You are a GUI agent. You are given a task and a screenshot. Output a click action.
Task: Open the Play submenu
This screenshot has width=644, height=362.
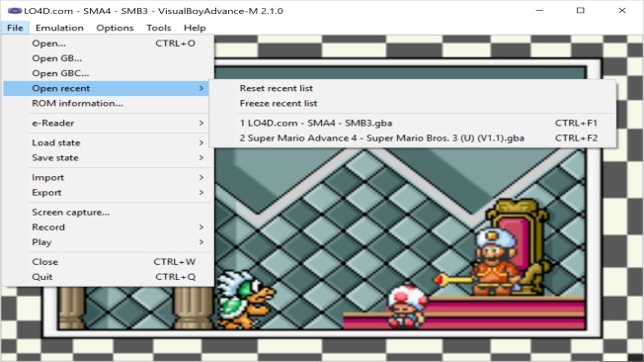click(x=108, y=242)
